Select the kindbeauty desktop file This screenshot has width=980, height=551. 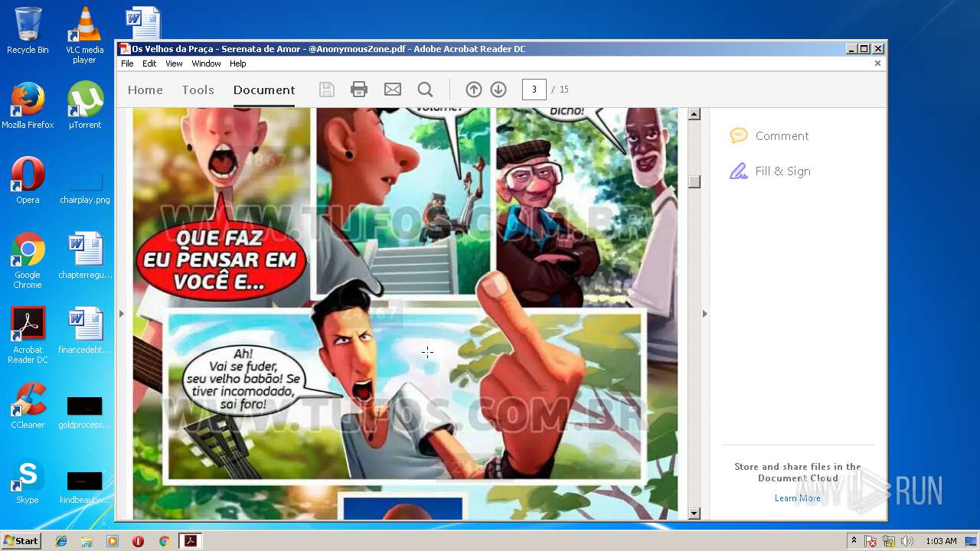(x=84, y=487)
